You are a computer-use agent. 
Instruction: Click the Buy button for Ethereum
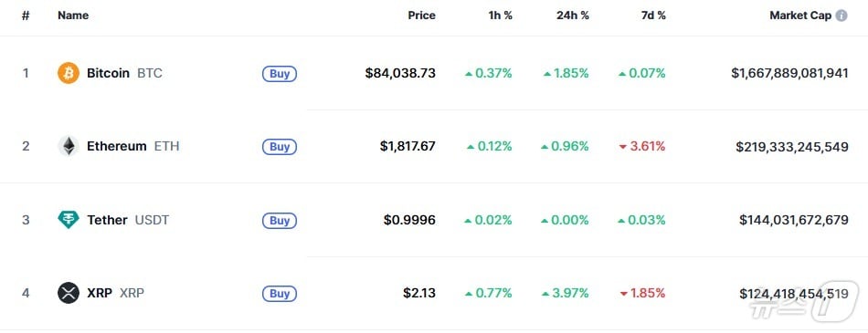click(280, 147)
